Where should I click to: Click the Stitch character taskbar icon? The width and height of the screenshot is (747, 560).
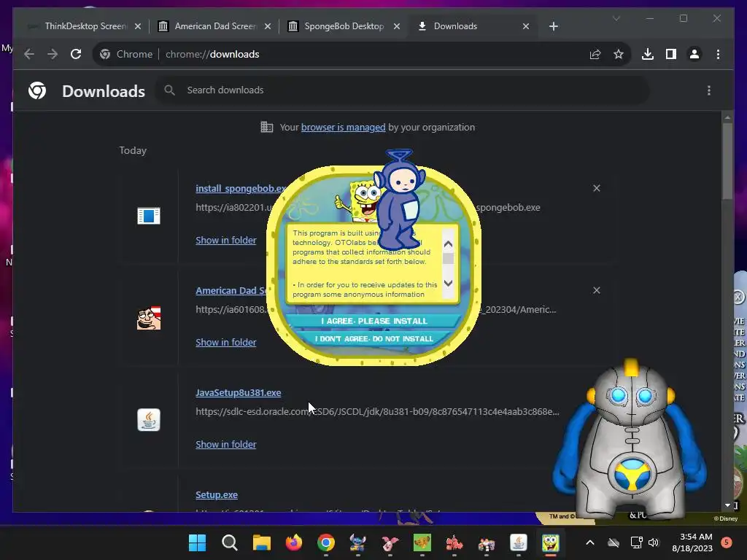point(357,542)
